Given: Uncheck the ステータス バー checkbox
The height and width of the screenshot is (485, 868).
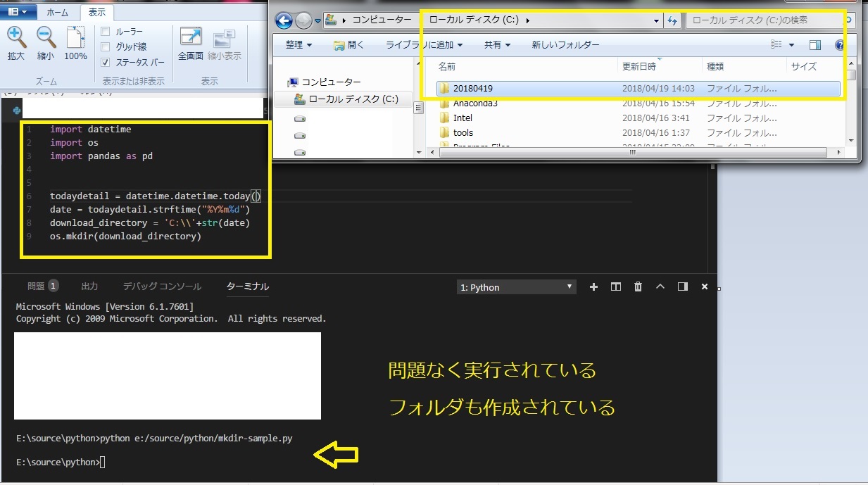Looking at the screenshot, I should pyautogui.click(x=106, y=62).
